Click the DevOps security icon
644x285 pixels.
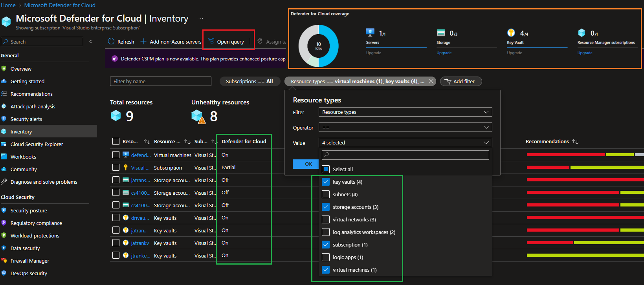(4, 273)
